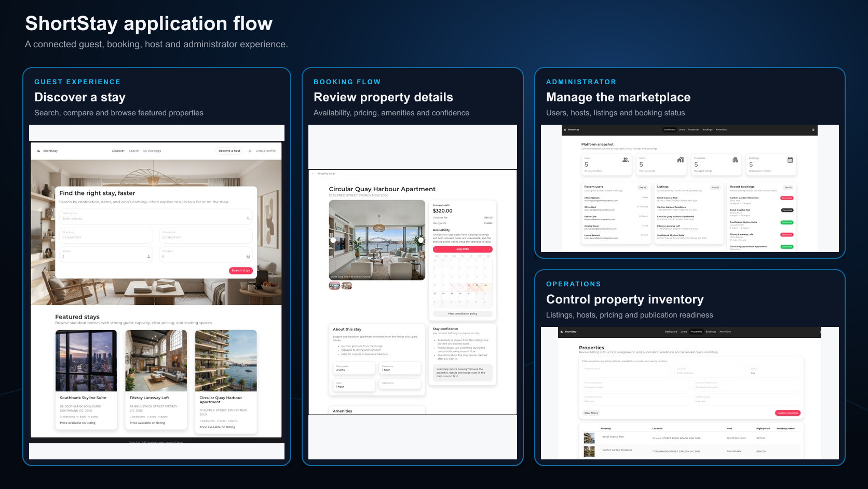Click the Requested badge for Carlton Garden Residence booking

click(787, 198)
